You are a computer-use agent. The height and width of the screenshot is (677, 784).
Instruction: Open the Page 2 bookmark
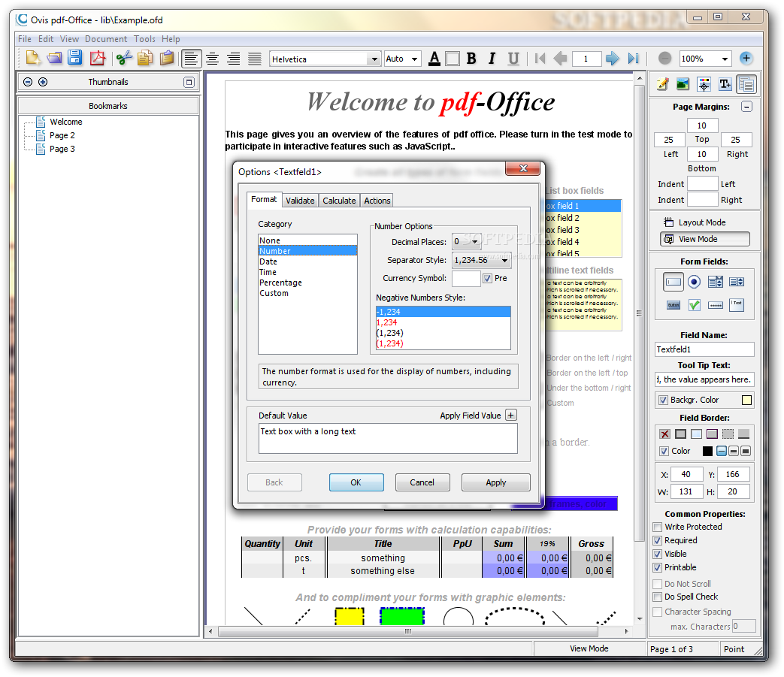[x=62, y=135]
